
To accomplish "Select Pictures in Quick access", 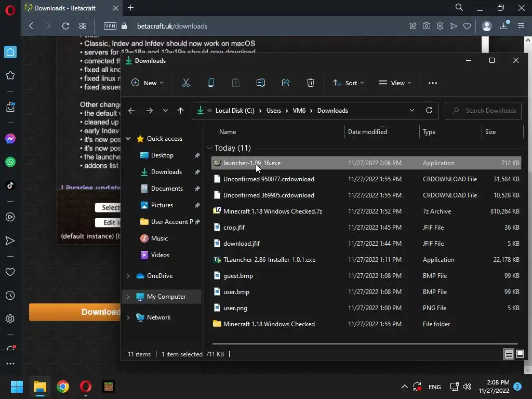I will (x=162, y=205).
